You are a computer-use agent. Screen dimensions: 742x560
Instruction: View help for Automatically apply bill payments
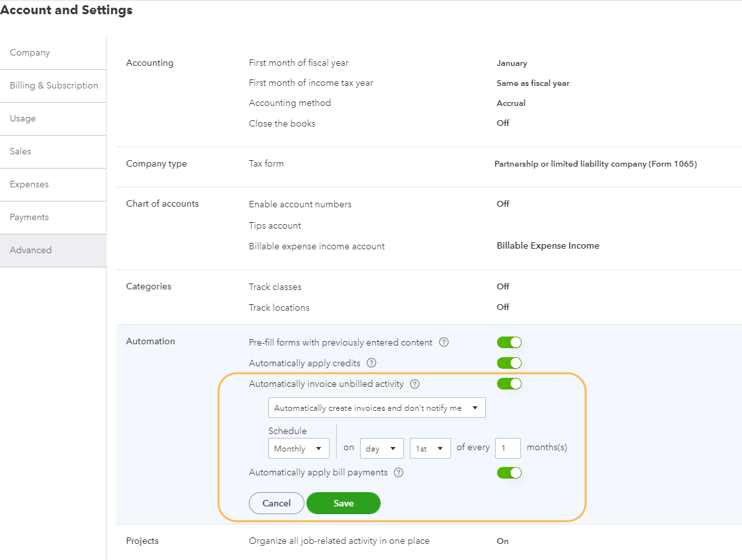click(x=398, y=472)
